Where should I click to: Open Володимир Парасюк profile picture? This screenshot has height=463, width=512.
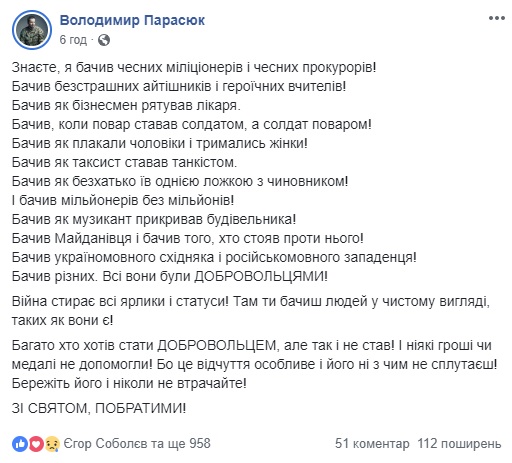[32, 30]
